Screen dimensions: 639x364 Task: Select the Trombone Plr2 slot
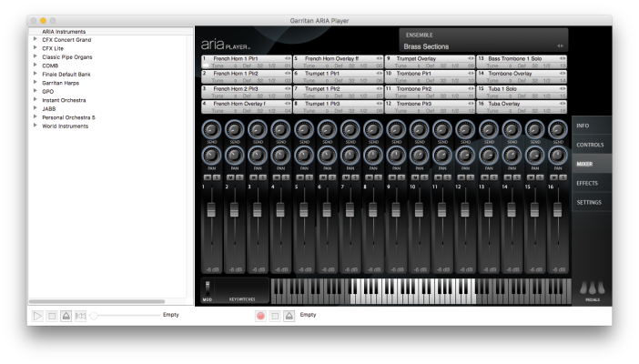click(430, 92)
